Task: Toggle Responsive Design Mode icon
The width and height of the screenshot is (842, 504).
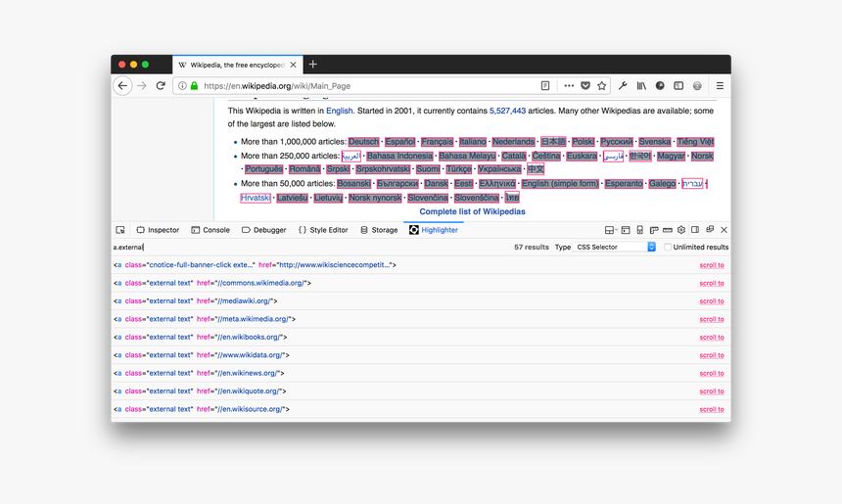Action: click(x=639, y=230)
